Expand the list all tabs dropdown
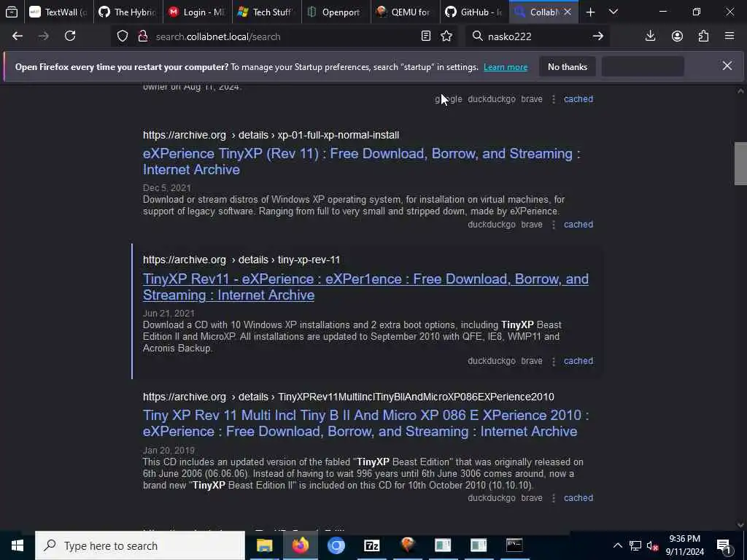The image size is (747, 560). point(614,12)
